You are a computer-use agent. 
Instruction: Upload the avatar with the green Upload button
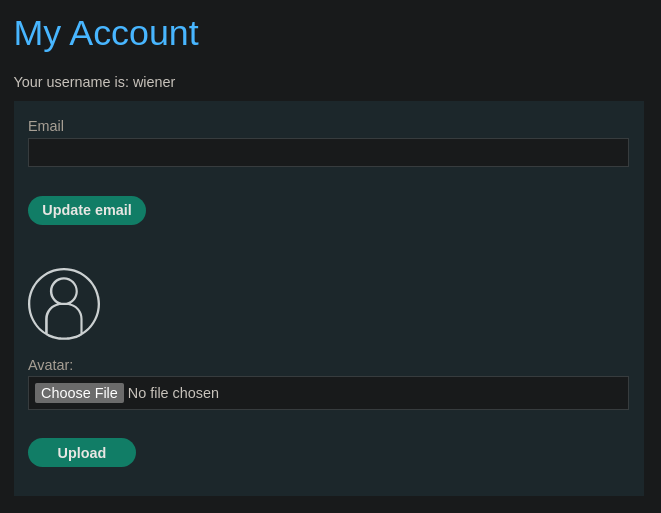(x=82, y=452)
